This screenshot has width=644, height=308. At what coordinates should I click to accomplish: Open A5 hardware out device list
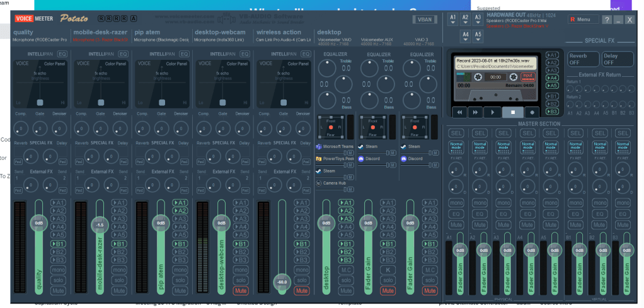(x=478, y=37)
